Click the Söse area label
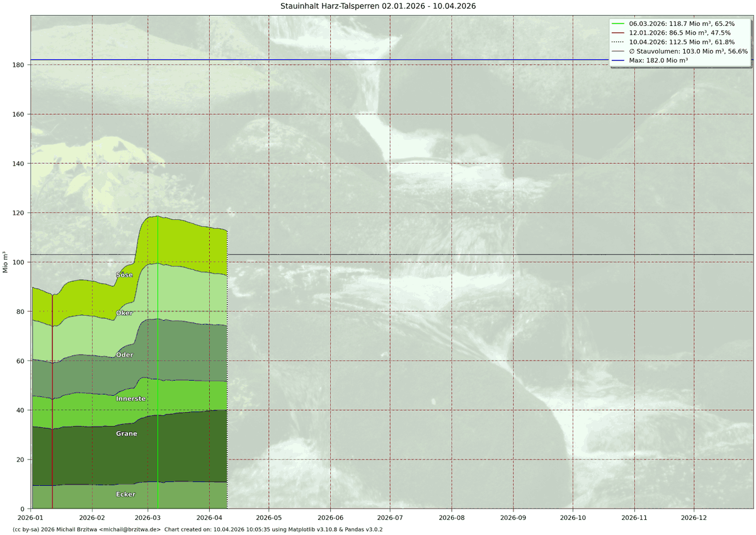The height and width of the screenshot is (535, 756). (x=124, y=275)
